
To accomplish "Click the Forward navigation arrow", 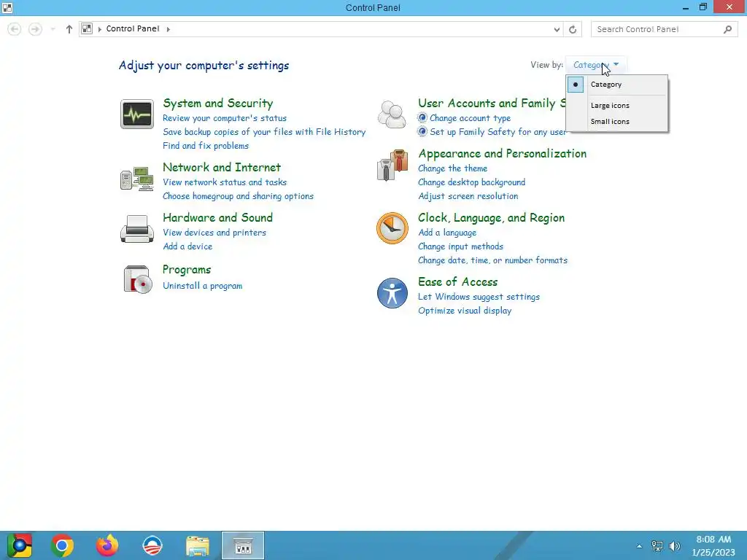I will tap(35, 29).
